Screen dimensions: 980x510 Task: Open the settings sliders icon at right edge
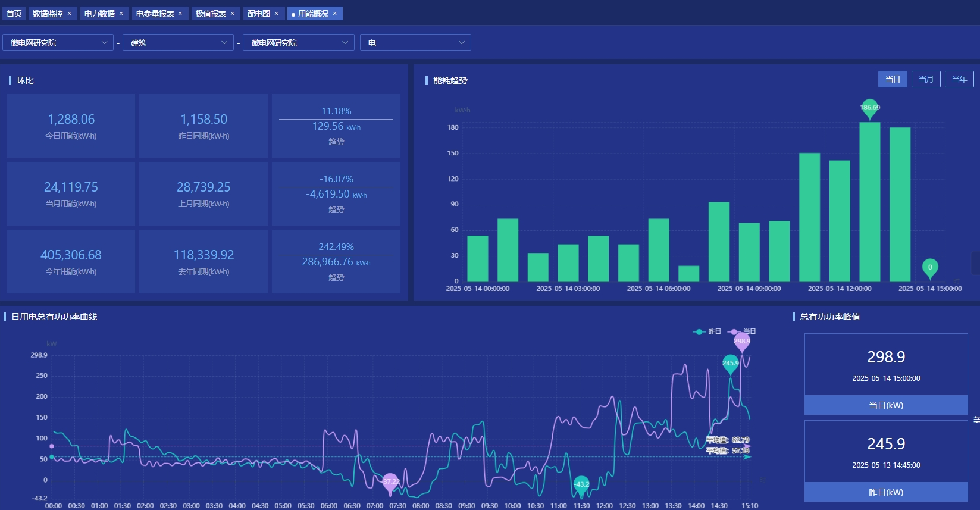point(976,420)
